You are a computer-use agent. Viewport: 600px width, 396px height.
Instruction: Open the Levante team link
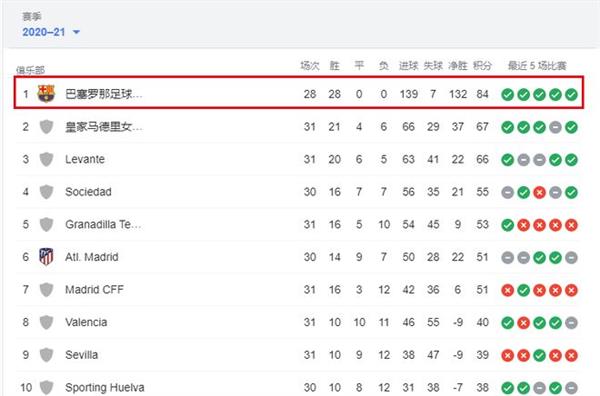(85, 159)
